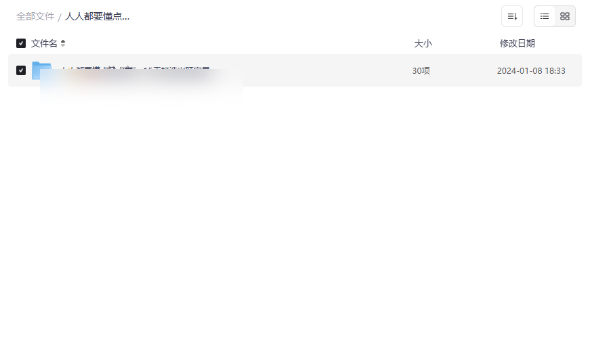Toggle the select-all checkbox beside 文件名
This screenshot has width=592, height=364.
pos(21,43)
